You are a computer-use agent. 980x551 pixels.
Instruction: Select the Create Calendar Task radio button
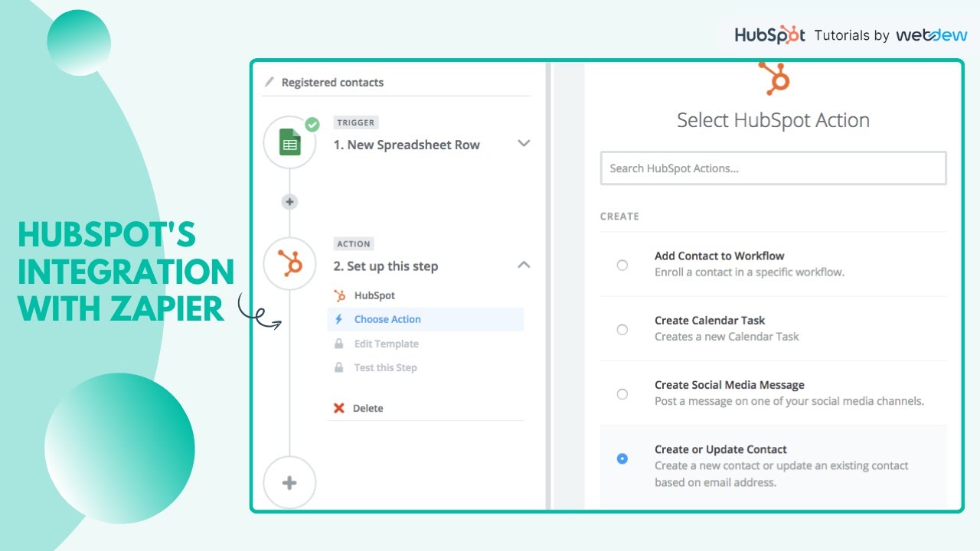pyautogui.click(x=622, y=329)
